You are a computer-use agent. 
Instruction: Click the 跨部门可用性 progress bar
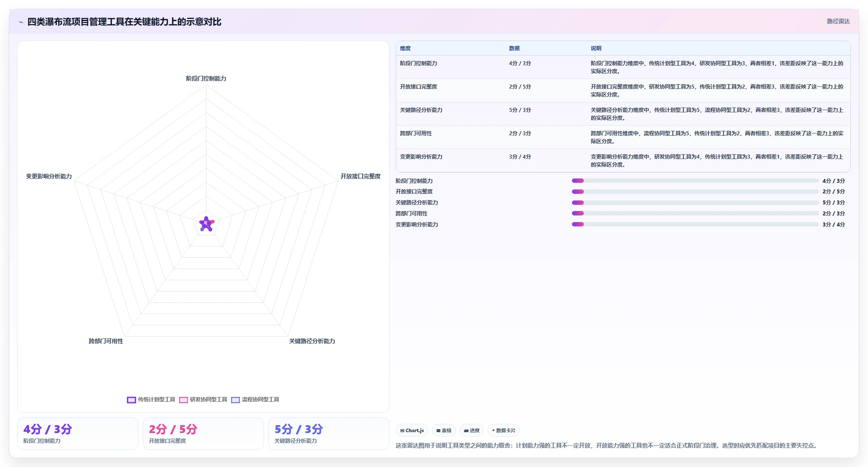click(x=695, y=213)
